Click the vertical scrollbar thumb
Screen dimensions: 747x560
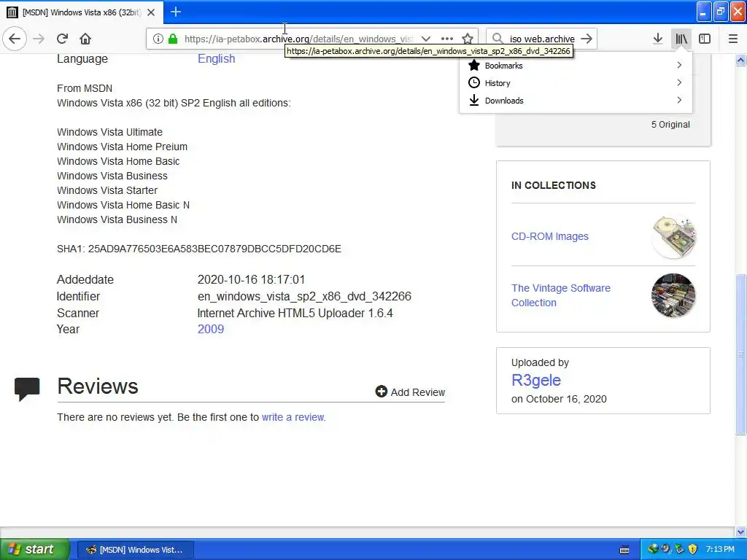740,354
